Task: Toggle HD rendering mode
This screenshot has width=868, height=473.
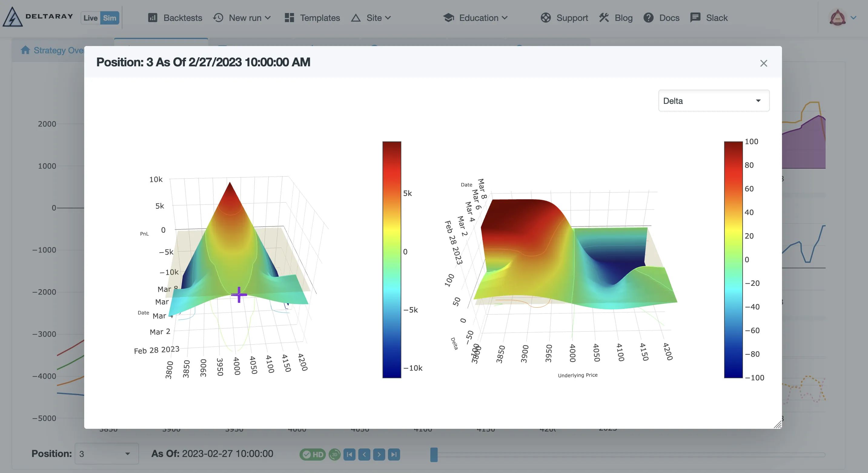Action: [313, 455]
